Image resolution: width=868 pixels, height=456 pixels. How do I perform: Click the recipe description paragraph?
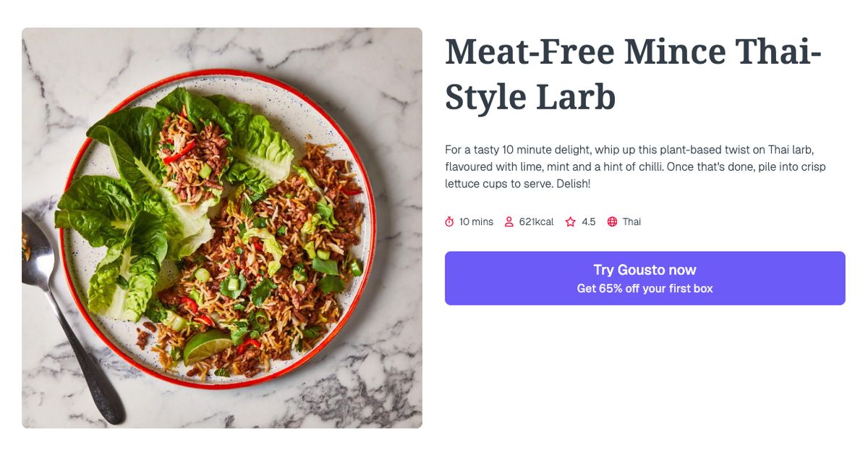pyautogui.click(x=635, y=166)
